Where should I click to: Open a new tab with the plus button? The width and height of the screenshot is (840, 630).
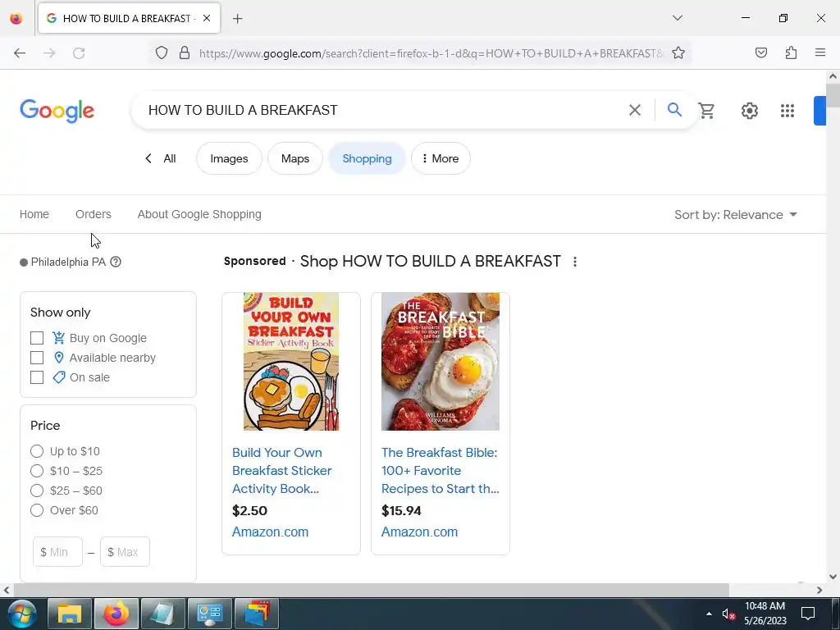coord(237,19)
